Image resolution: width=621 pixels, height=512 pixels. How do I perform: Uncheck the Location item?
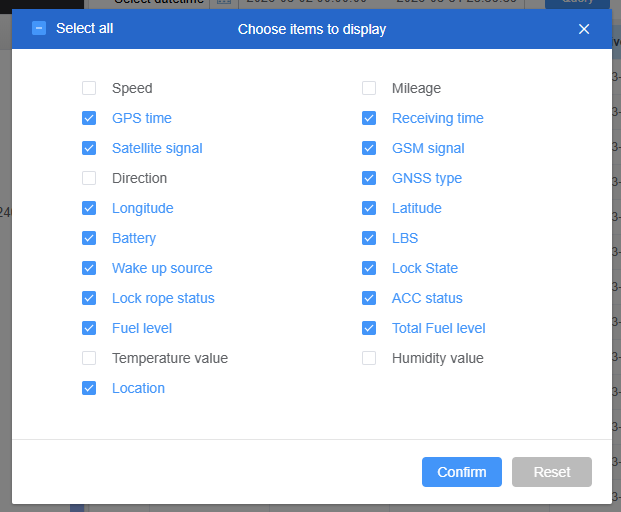(89, 388)
